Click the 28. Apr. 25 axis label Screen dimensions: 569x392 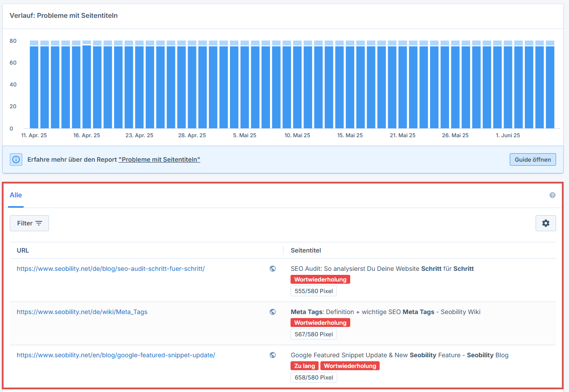[x=192, y=135]
